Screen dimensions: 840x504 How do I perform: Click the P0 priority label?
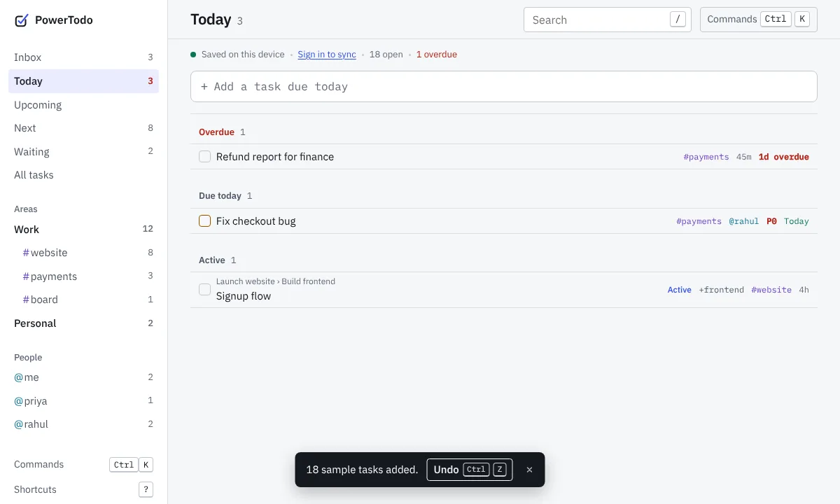(771, 221)
